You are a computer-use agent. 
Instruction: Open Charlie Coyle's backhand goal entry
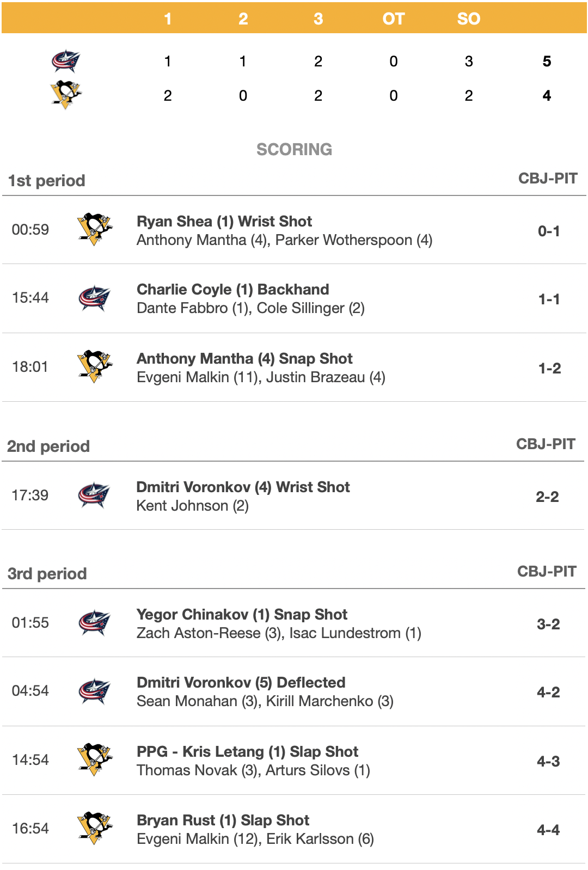coord(233,290)
